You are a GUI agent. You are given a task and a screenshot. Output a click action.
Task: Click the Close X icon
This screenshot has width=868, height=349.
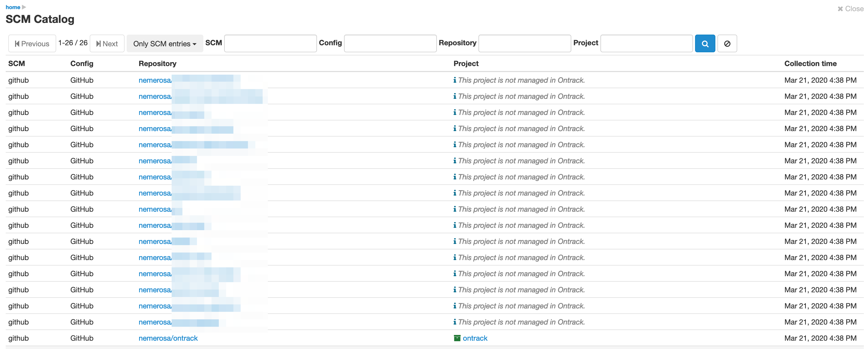[840, 9]
